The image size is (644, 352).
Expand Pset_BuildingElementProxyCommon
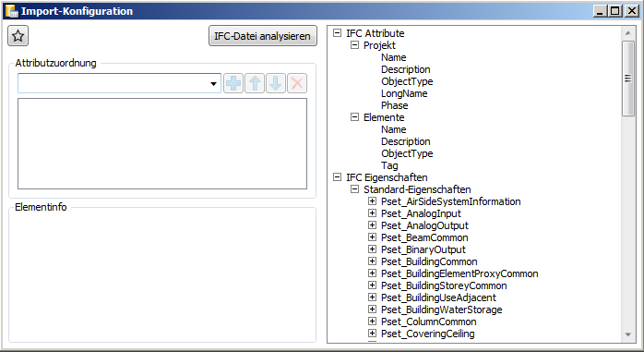[x=372, y=273]
